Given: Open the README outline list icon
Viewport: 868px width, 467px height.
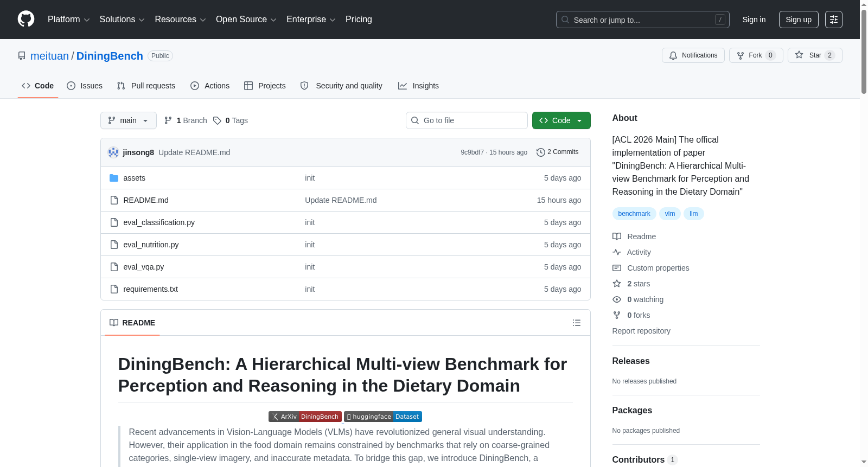Looking at the screenshot, I should [577, 323].
